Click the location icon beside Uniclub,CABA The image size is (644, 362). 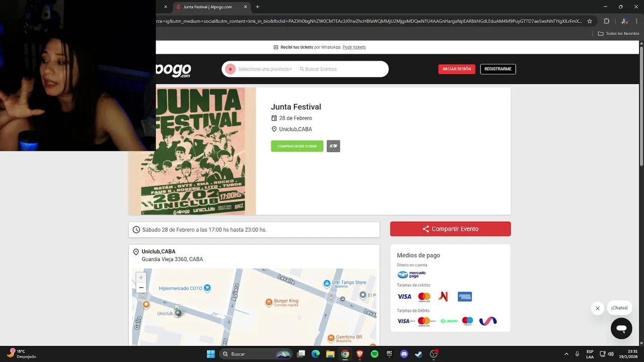click(274, 129)
